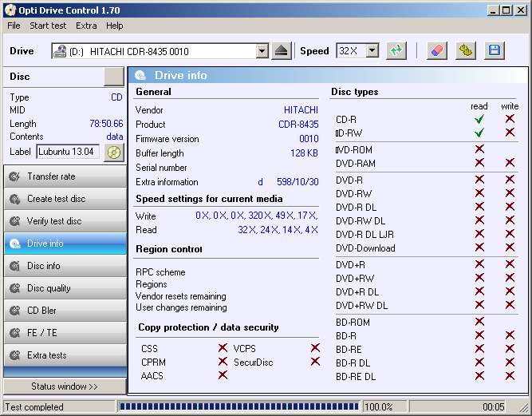Click the Drive info header disc icon
Screen dimensions: 532x416
click(140, 75)
